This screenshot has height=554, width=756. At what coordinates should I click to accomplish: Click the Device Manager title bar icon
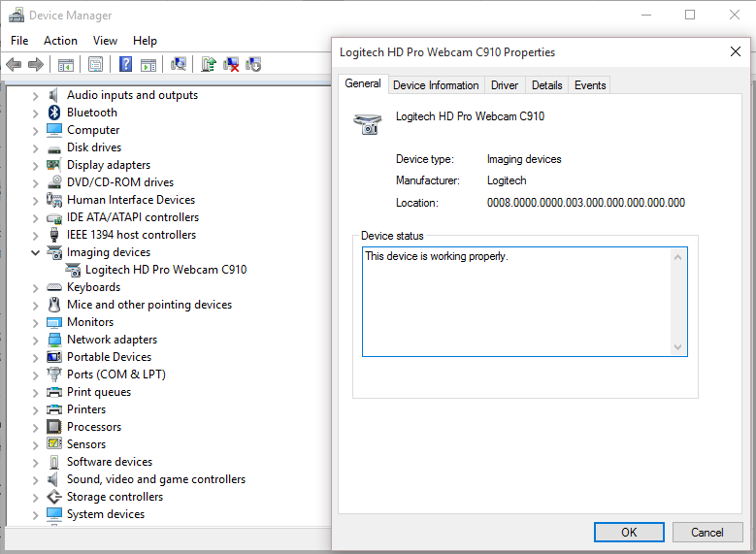tap(16, 15)
